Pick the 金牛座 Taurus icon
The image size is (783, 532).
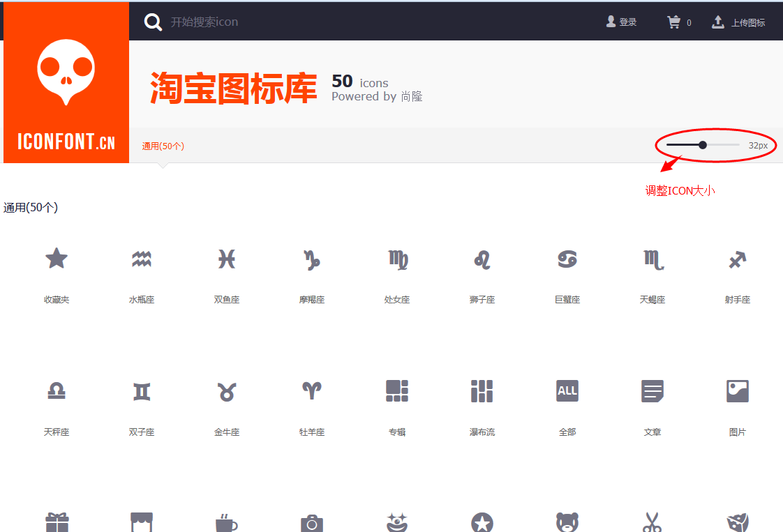point(227,392)
